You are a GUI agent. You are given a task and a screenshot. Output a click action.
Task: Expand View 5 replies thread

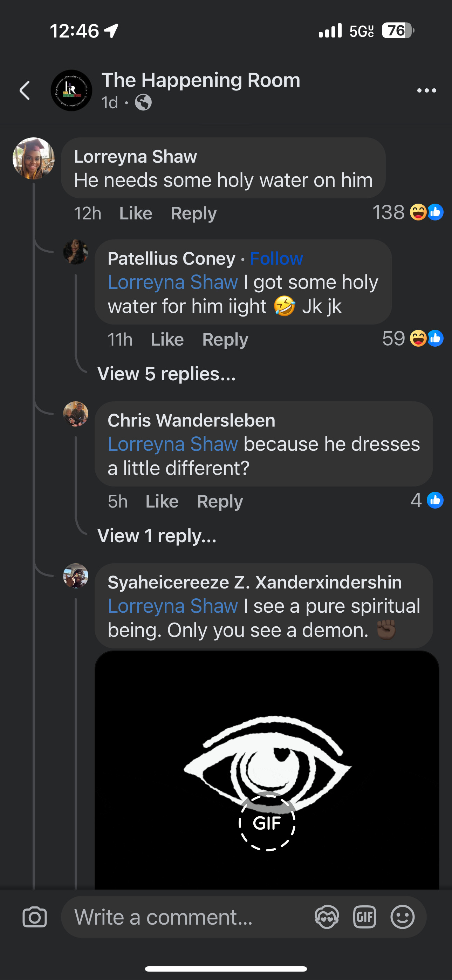(166, 374)
